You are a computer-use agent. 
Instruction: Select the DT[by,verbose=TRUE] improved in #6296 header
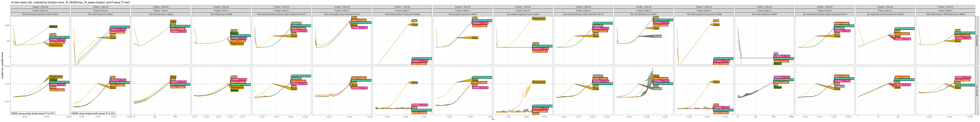point(945,14)
